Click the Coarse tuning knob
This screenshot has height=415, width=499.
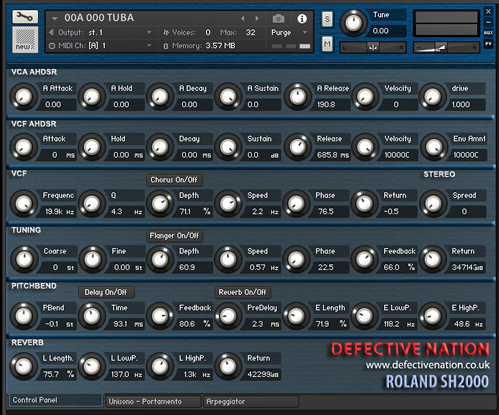click(24, 259)
